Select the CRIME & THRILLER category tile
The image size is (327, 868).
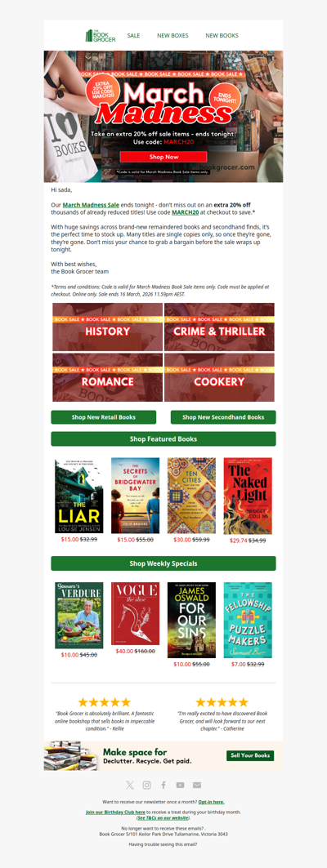219,327
